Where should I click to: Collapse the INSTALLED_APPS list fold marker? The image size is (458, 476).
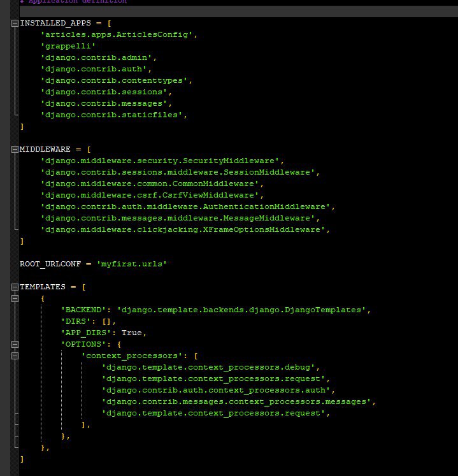point(15,23)
